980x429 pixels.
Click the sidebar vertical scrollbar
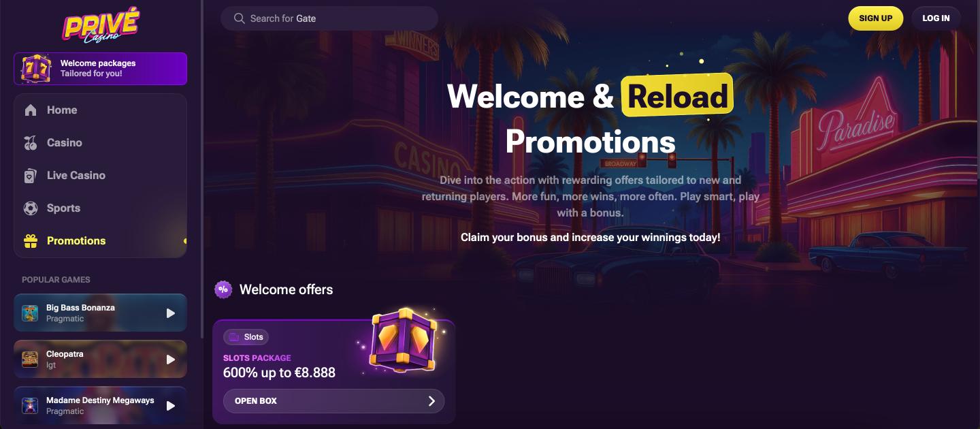pos(201,169)
